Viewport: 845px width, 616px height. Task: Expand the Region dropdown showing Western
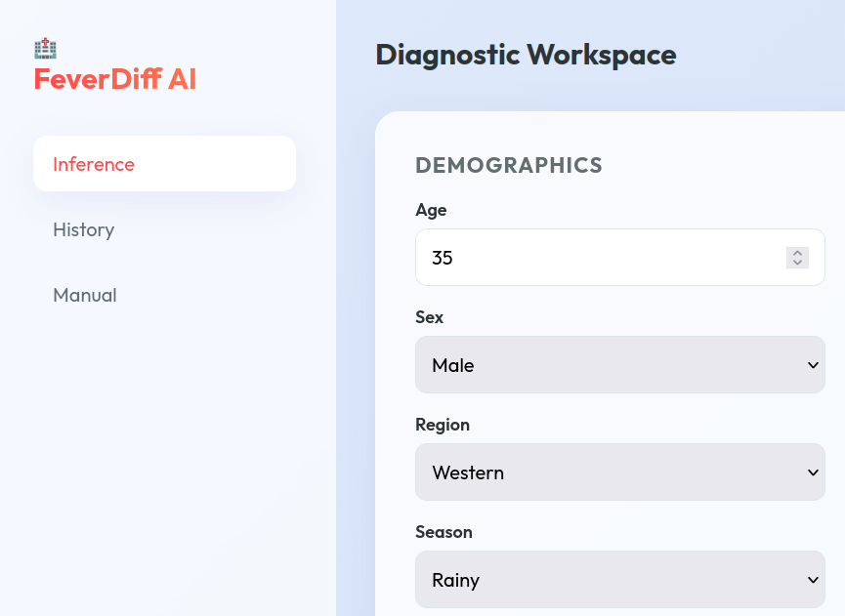620,472
